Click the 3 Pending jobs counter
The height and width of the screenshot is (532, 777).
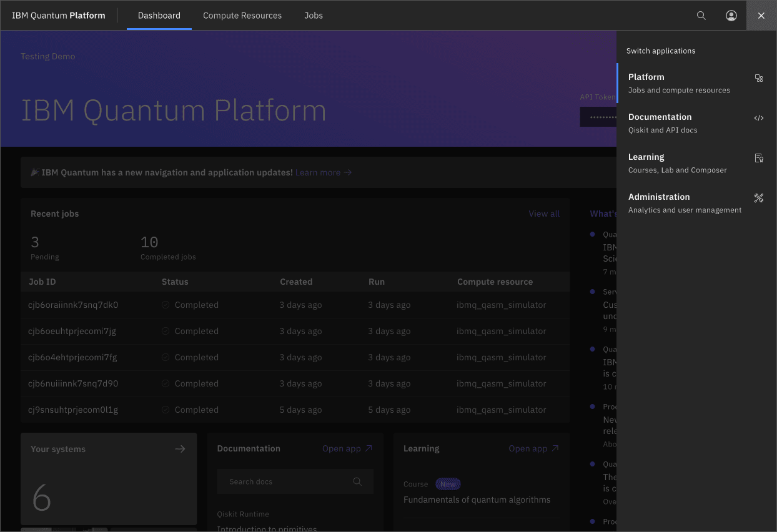(44, 248)
